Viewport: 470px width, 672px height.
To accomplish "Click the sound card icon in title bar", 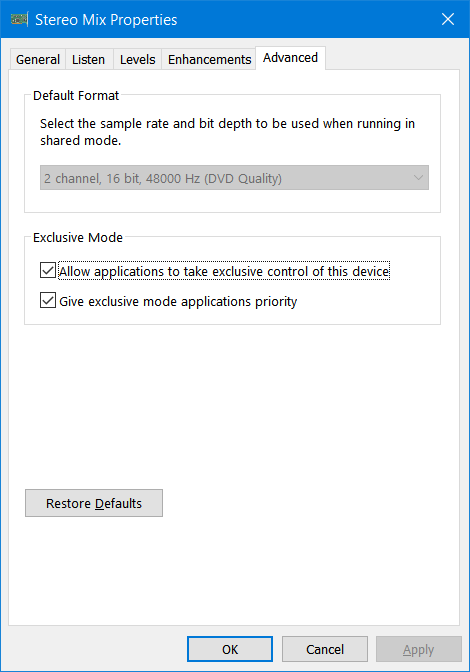I will tap(19, 19).
